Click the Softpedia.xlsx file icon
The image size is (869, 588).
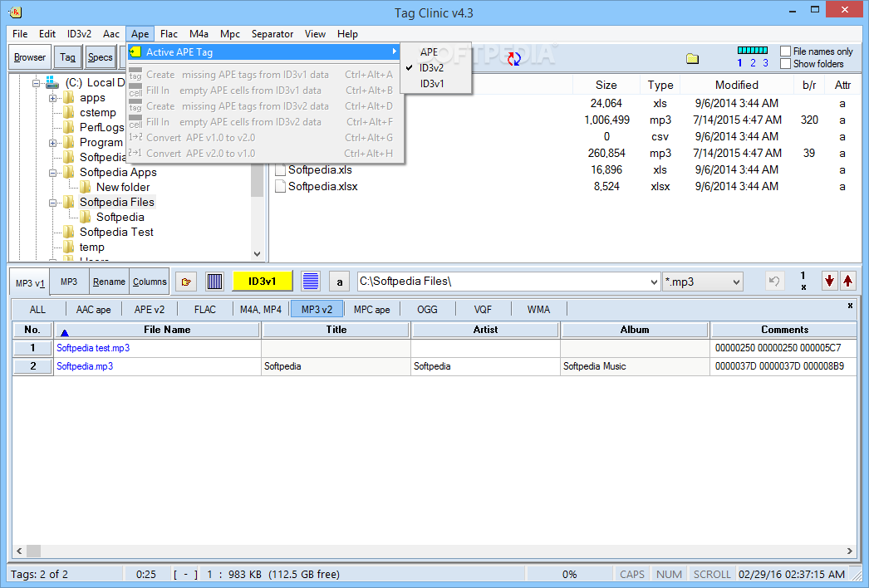[x=281, y=186]
